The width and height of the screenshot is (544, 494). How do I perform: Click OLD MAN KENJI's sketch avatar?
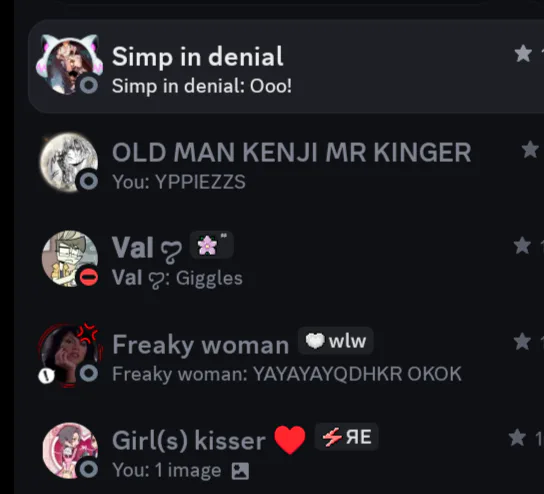pyautogui.click(x=69, y=162)
